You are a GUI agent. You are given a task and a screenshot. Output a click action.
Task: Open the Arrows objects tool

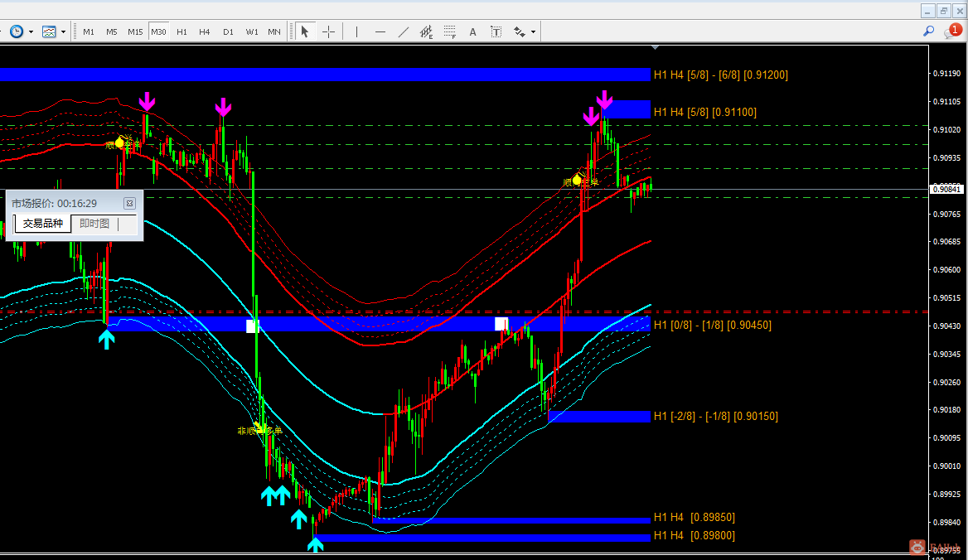[519, 31]
